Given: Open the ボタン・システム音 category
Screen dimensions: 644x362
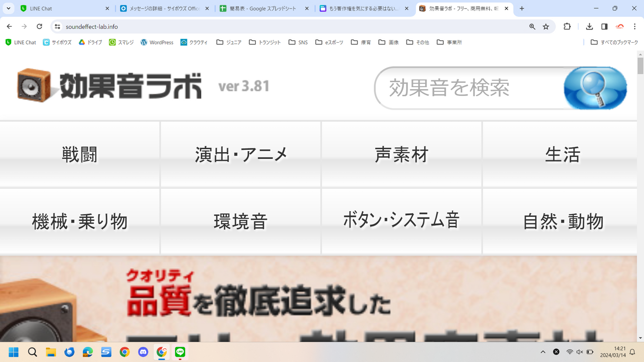Looking at the screenshot, I should (x=402, y=221).
